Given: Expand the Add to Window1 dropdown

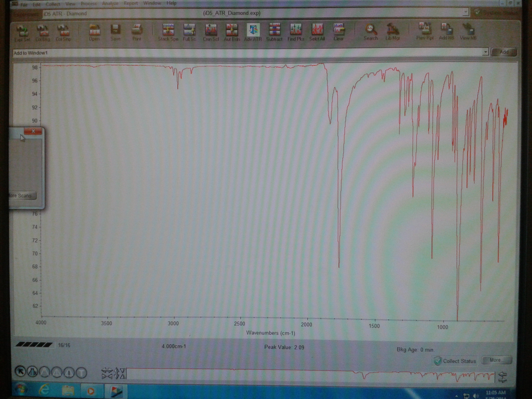Looking at the screenshot, I should 486,52.
